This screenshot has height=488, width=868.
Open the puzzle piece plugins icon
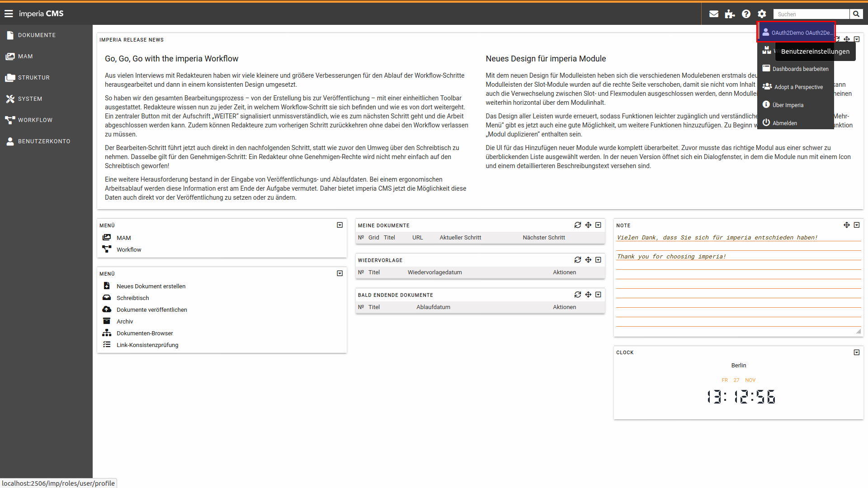[x=730, y=14]
